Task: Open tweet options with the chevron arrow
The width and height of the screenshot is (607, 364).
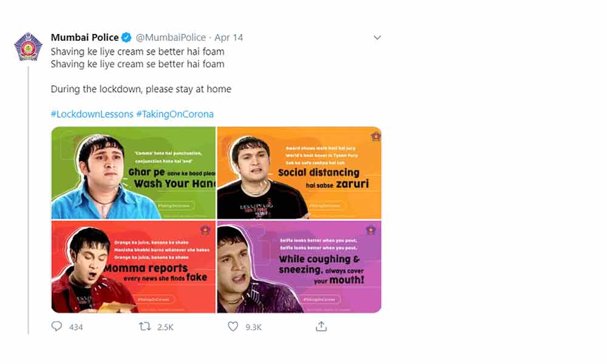Action: coord(377,38)
